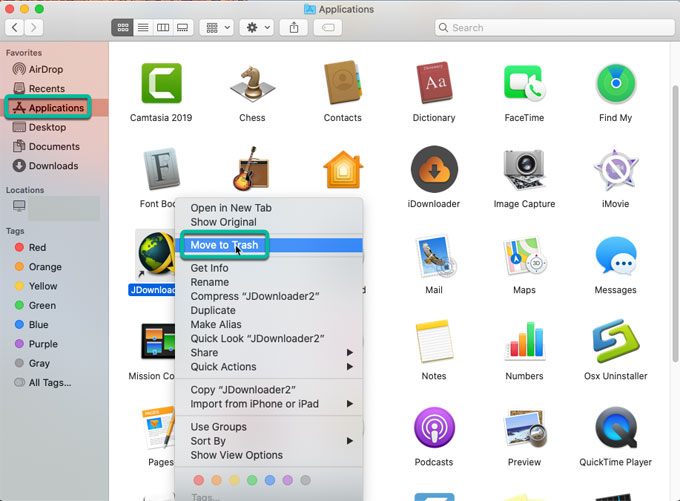Switch to list view in toolbar
This screenshot has width=680, height=501.
pos(142,28)
